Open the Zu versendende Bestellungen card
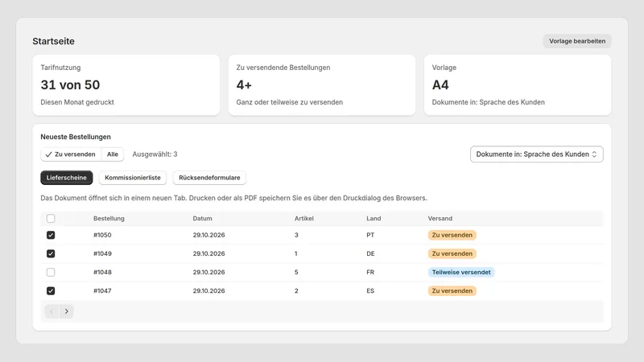The height and width of the screenshot is (362, 644). (322, 85)
